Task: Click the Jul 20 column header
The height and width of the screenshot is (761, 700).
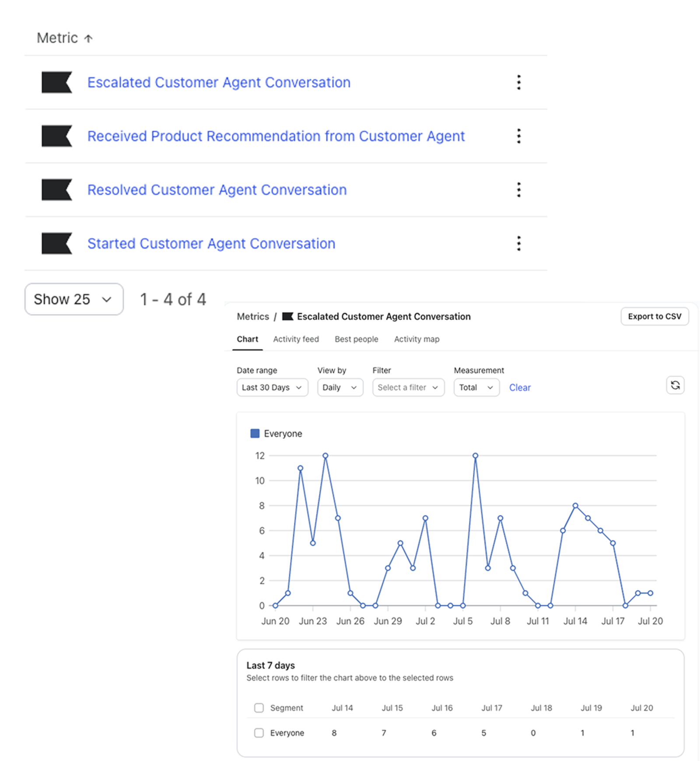Action: tap(642, 708)
